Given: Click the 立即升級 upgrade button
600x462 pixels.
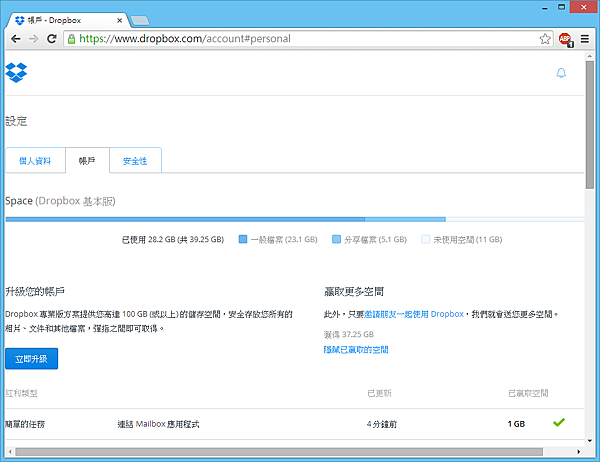Looking at the screenshot, I should point(31,359).
